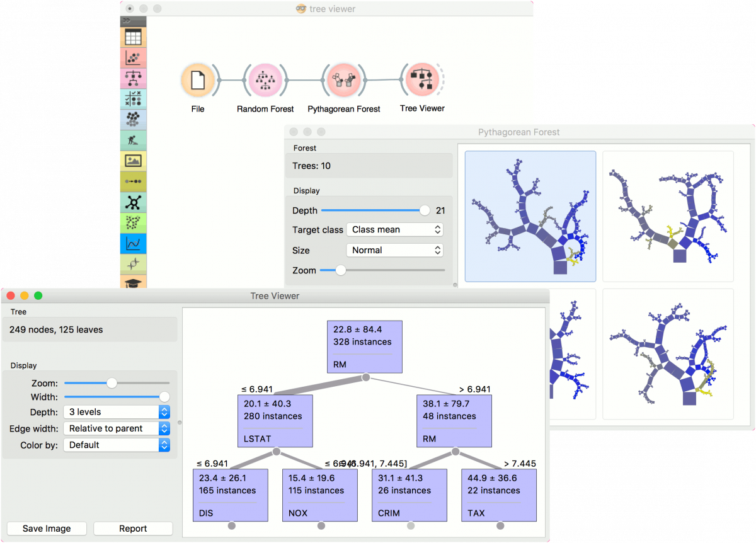The height and width of the screenshot is (543, 756).
Task: Click the Save Image button
Action: tap(47, 529)
